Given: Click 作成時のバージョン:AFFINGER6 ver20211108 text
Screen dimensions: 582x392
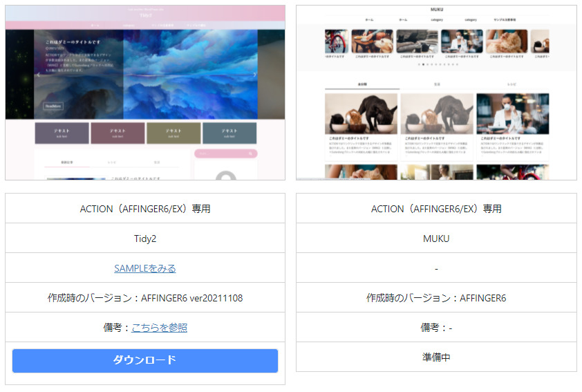Looking at the screenshot, I should click(145, 298).
